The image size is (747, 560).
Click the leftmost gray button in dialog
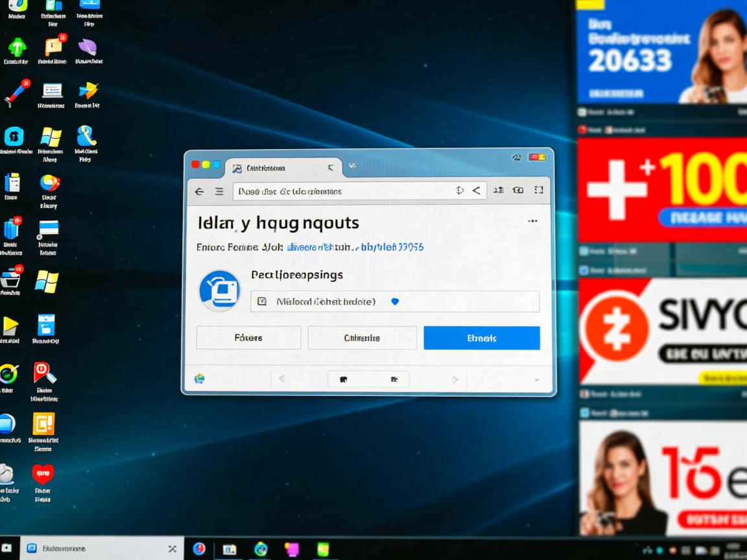click(248, 338)
